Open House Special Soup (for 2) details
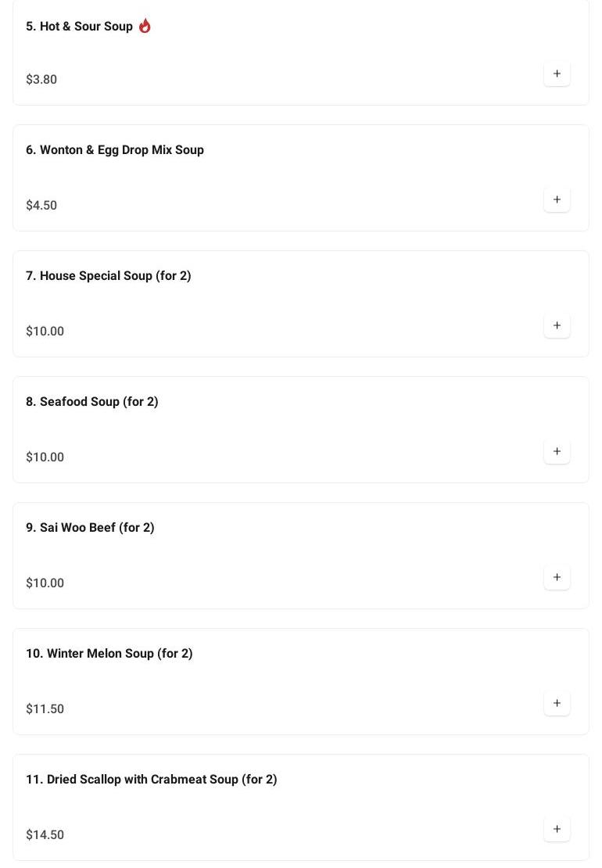 (x=109, y=276)
